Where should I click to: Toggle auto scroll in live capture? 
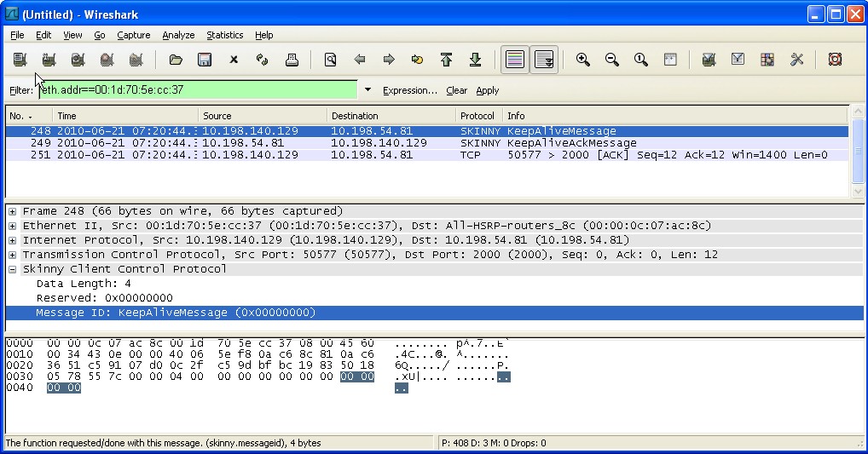[544, 60]
